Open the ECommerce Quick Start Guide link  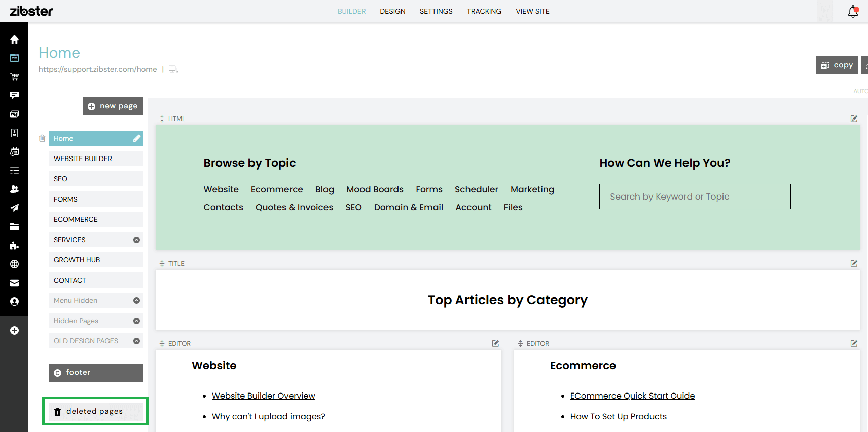pos(632,396)
